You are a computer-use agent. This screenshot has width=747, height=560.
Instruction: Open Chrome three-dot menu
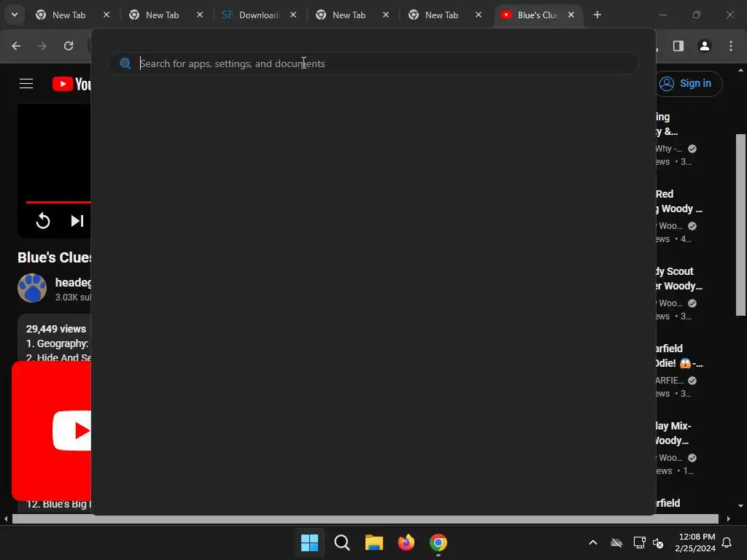click(x=731, y=46)
